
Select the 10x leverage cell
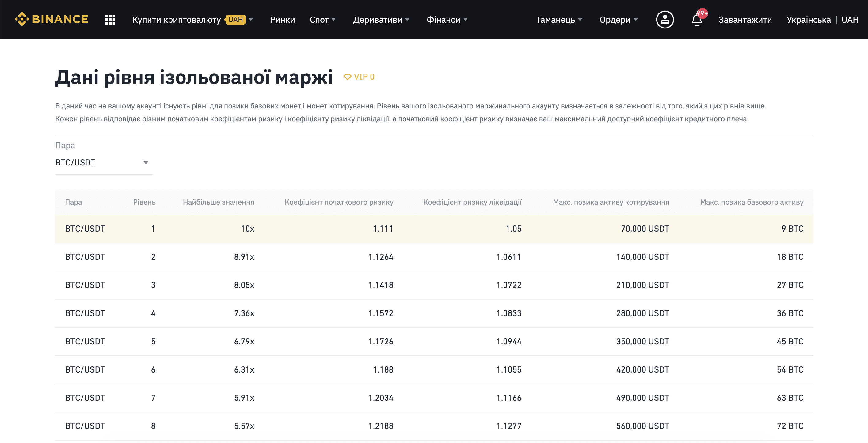(247, 229)
